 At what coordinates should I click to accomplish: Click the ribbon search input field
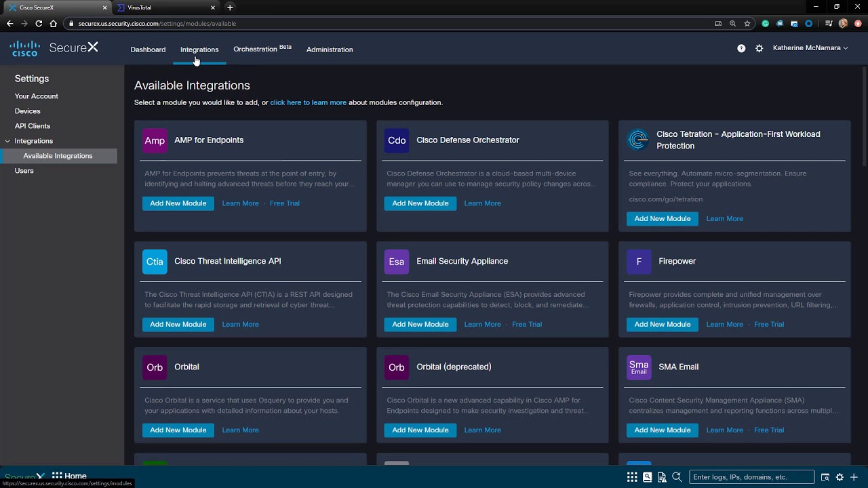click(751, 477)
